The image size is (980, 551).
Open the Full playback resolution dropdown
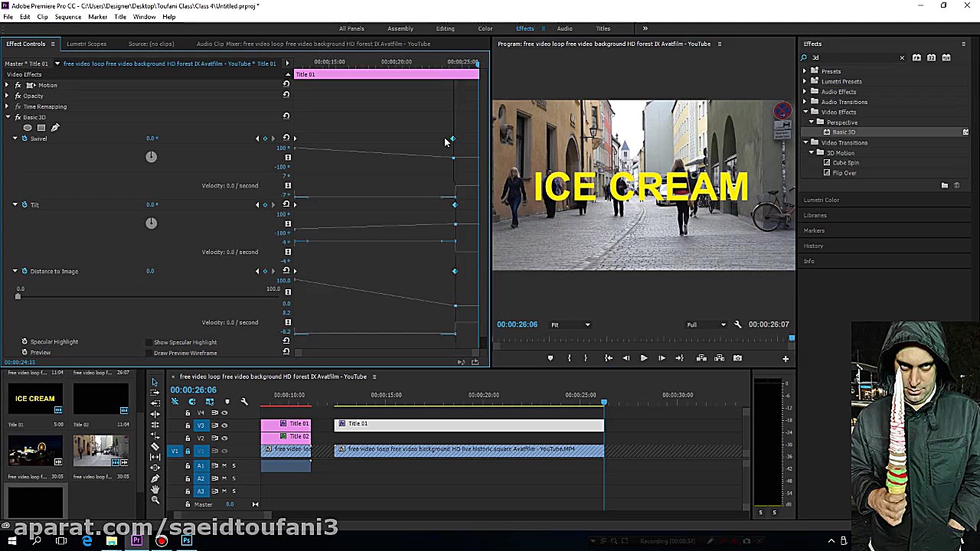(705, 324)
